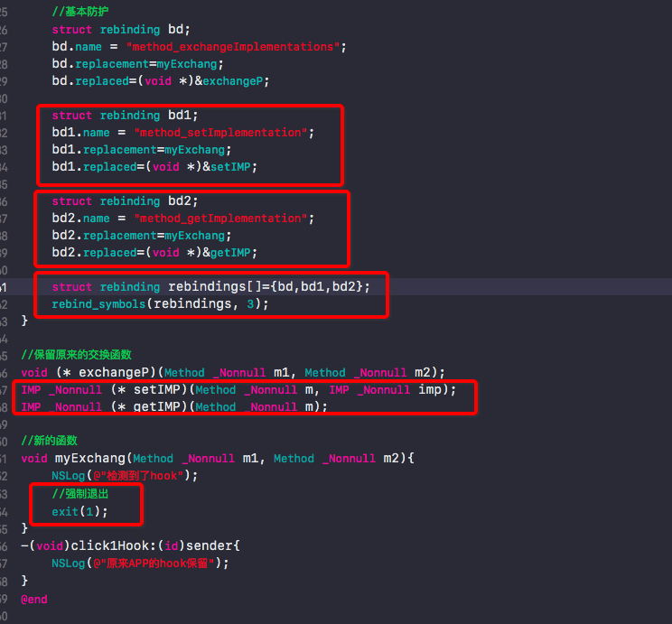Click the setIMP function pointer name in its declaration

[x=157, y=389]
